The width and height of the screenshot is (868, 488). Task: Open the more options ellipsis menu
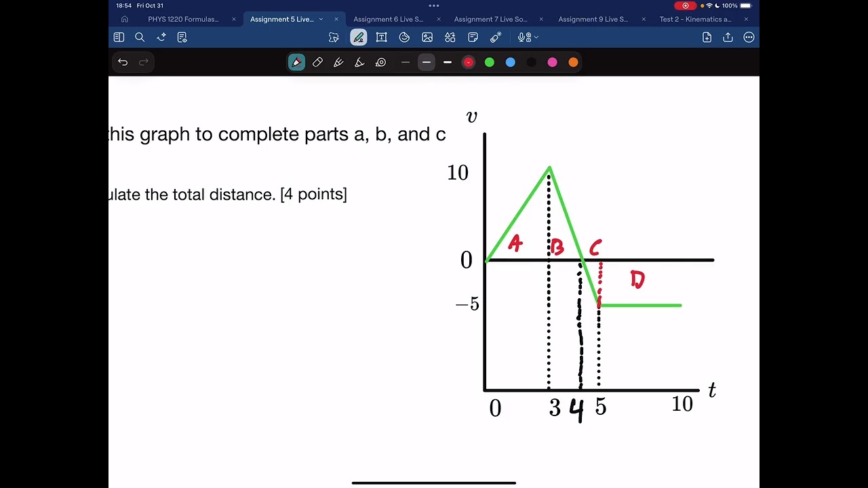(749, 37)
